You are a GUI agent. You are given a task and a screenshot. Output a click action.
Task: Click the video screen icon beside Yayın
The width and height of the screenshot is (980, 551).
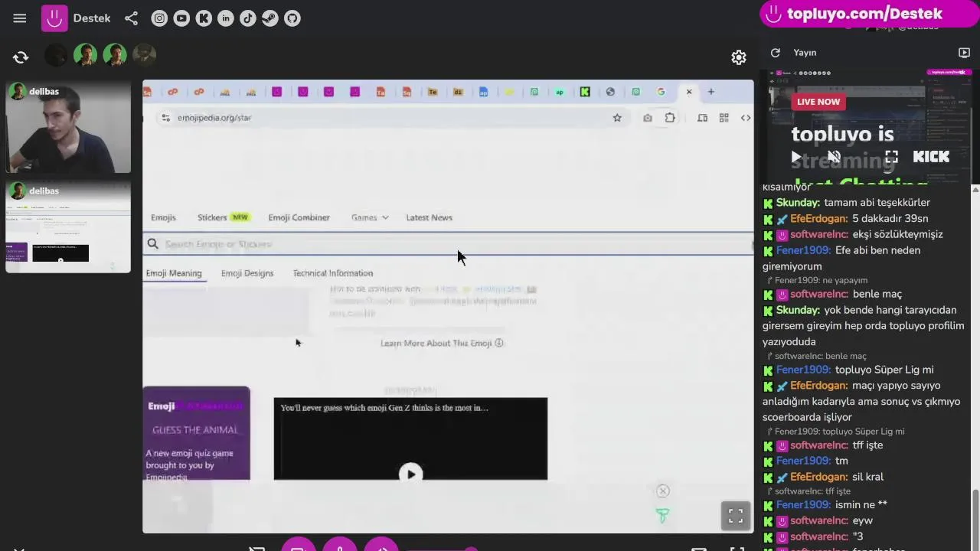tap(964, 53)
